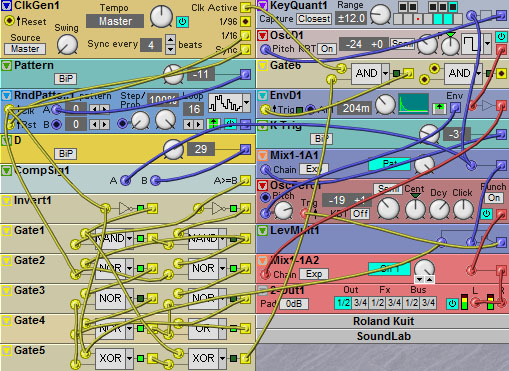
Task: Collapse the Pattern module triangle
Action: (x=6, y=66)
